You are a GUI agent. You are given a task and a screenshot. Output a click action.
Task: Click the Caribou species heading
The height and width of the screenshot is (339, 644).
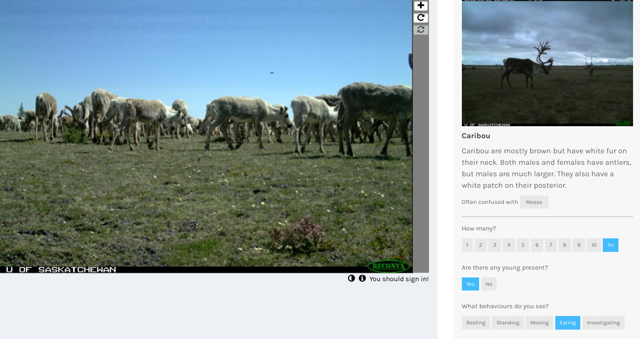point(476,136)
